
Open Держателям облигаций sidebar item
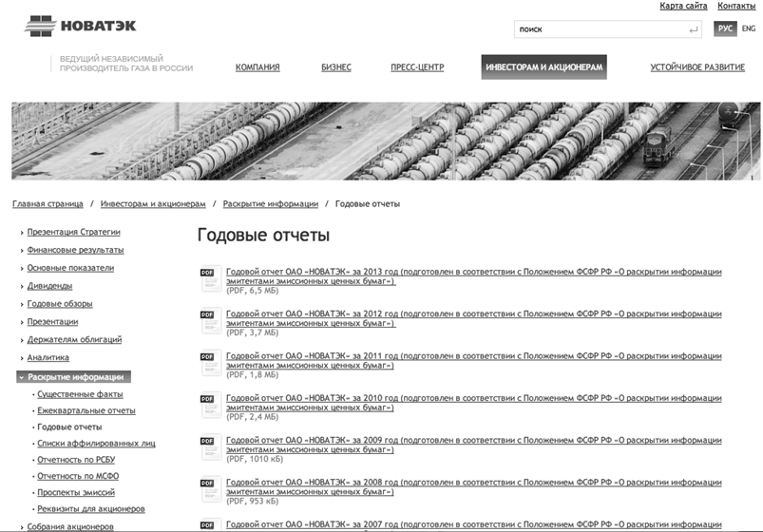click(74, 340)
